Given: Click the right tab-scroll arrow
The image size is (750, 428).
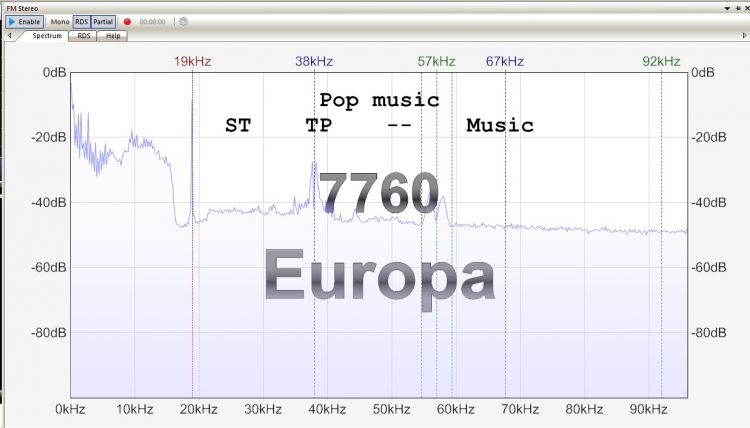Looking at the screenshot, I should pos(744,35).
